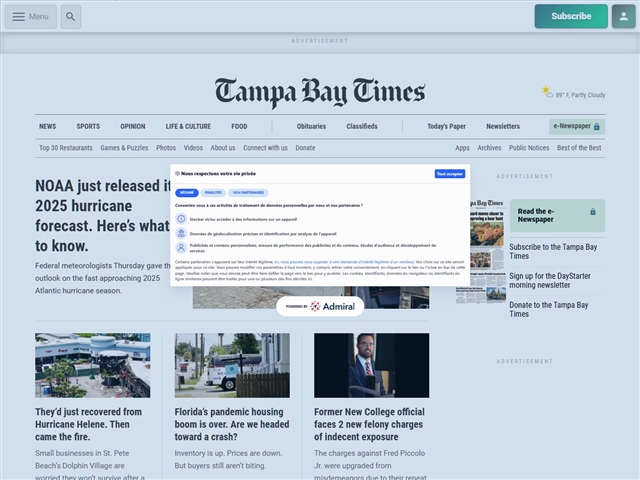640x480 pixels.
Task: Click the search magnifier icon
Action: [71, 17]
